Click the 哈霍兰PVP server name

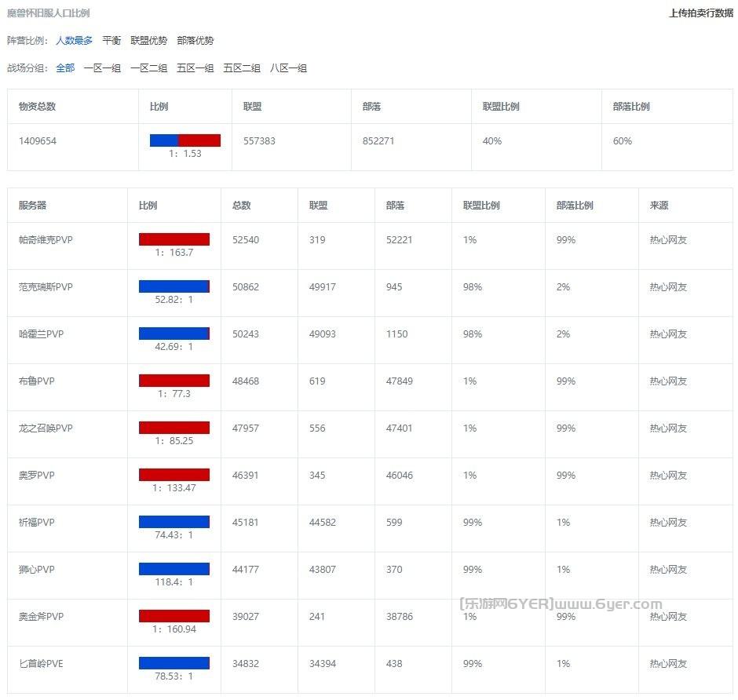pyautogui.click(x=40, y=334)
